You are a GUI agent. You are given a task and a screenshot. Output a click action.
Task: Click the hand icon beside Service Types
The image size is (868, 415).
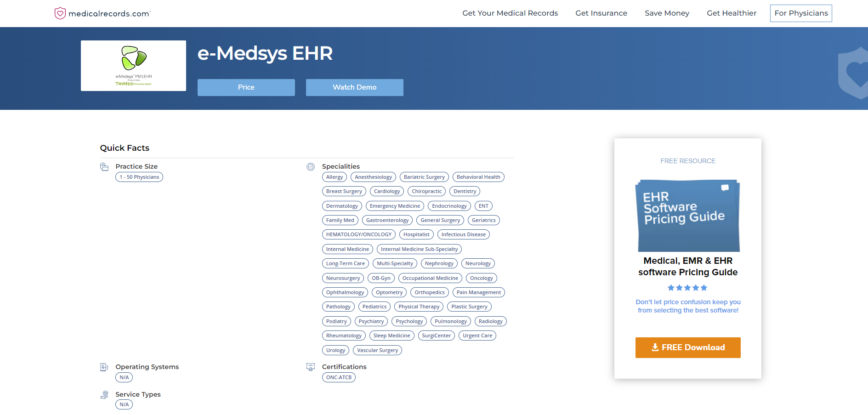point(105,394)
